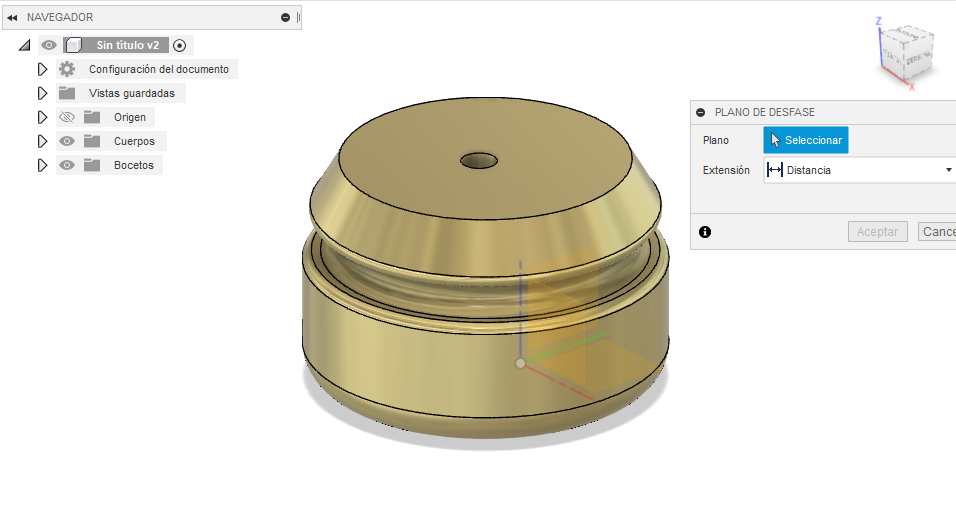Select the Bocetos label
The image size is (956, 507).
coord(134,165)
